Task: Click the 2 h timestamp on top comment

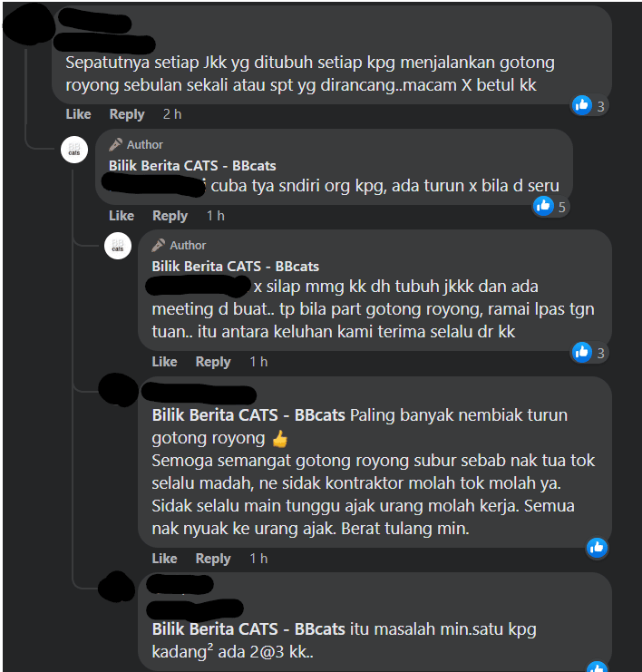Action: (x=172, y=114)
